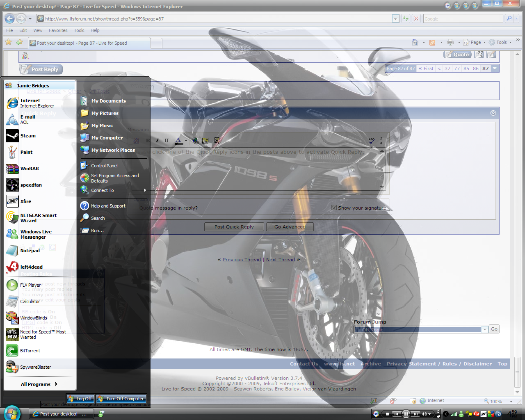The image size is (525, 420).
Task: Open the Forum Jump dropdown
Action: (x=485, y=329)
